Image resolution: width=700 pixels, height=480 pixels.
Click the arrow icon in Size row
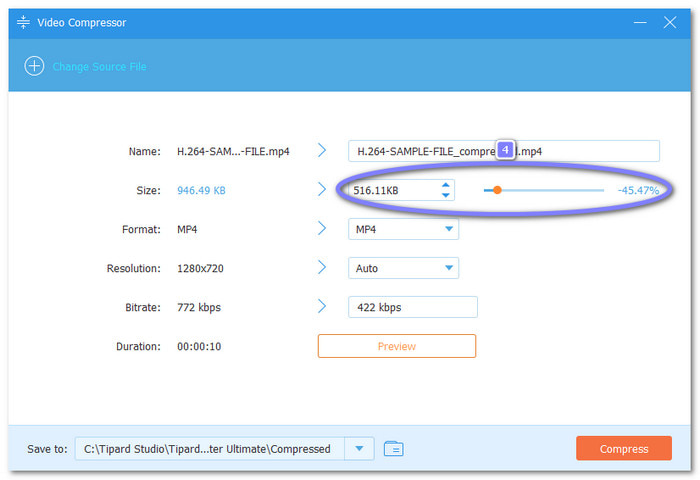point(322,189)
